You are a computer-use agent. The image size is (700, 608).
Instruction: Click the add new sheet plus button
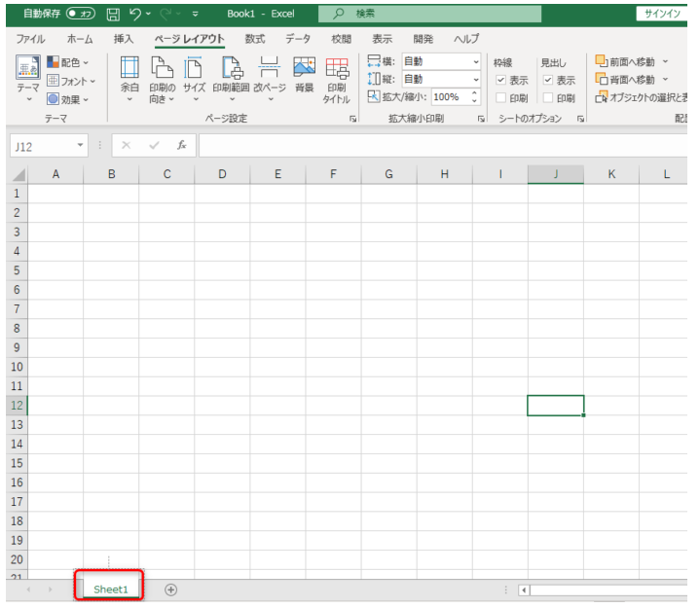tap(171, 590)
